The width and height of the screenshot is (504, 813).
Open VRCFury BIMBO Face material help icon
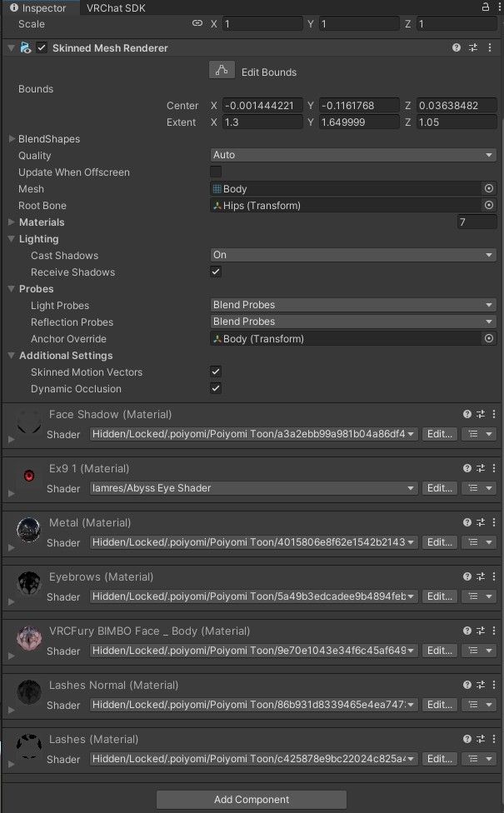[x=467, y=631]
